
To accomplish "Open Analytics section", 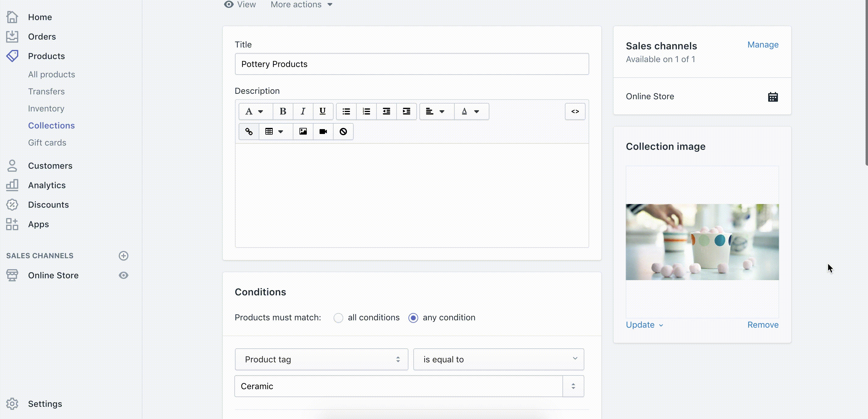I will coord(47,185).
